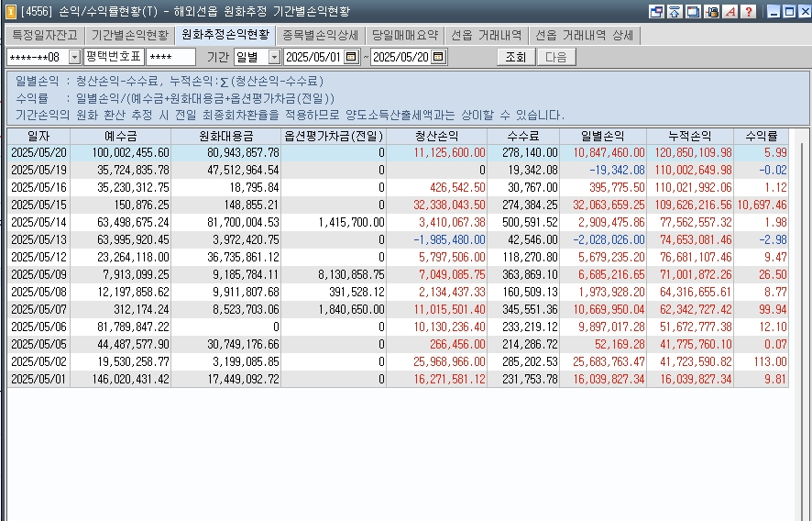Click the 원화대용금 value 17,449,092.72
Image resolution: width=812 pixels, height=521 pixels.
point(244,379)
